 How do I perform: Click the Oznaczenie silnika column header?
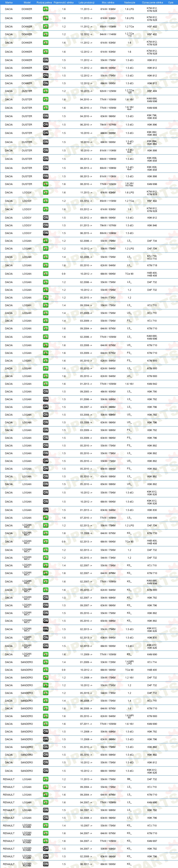click(x=152, y=2)
